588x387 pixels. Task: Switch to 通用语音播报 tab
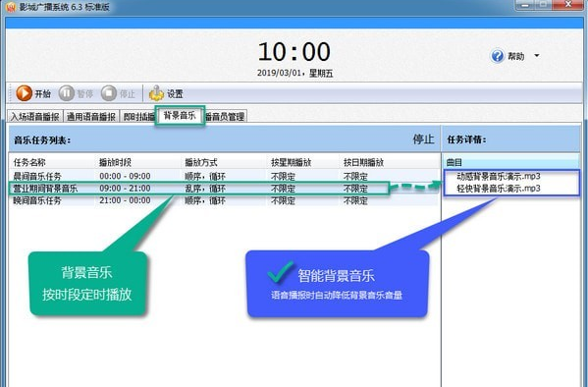[91, 116]
